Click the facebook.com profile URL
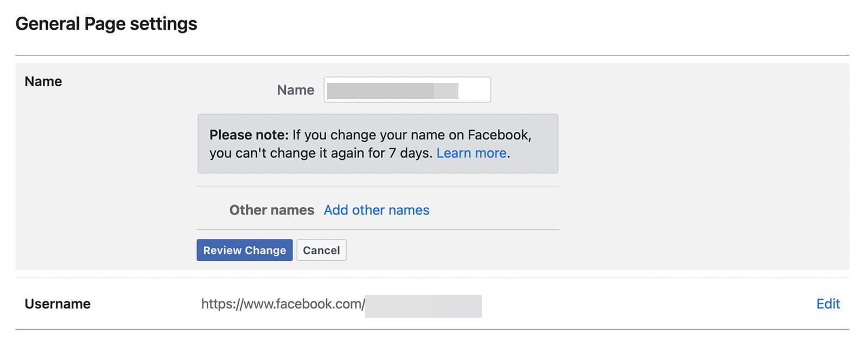The image size is (868, 347). point(282,304)
